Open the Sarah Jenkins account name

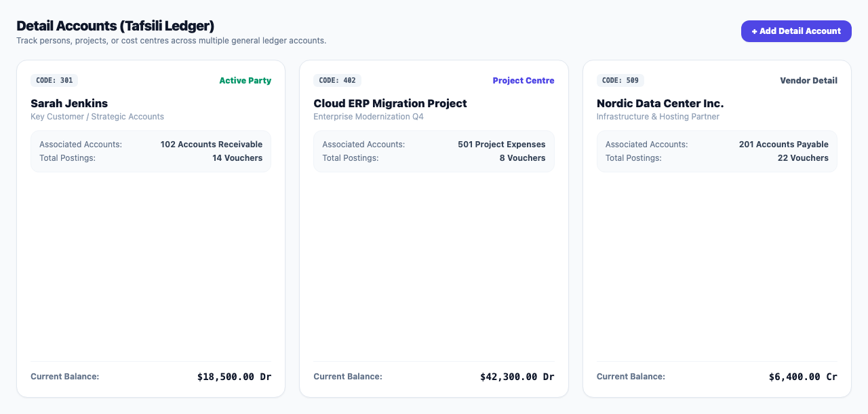point(69,103)
